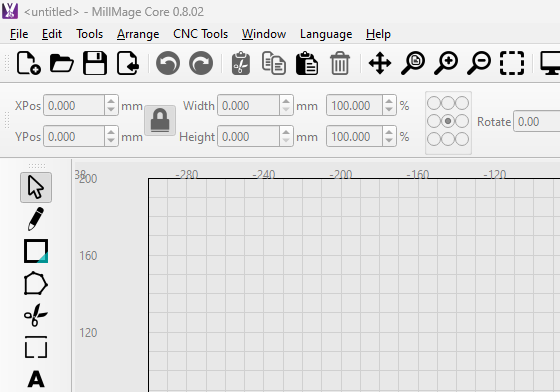Select middle-left anchor point radio
The height and width of the screenshot is (392, 560).
pyautogui.click(x=434, y=121)
